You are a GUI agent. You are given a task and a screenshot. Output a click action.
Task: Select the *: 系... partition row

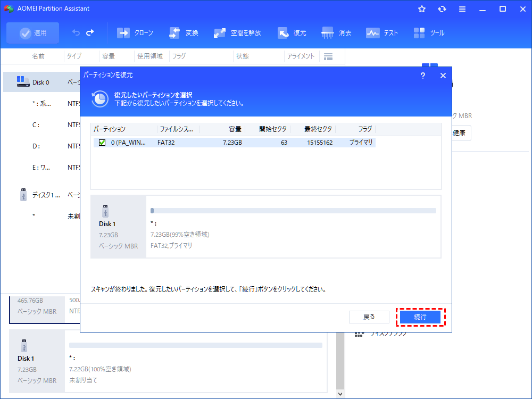41,104
